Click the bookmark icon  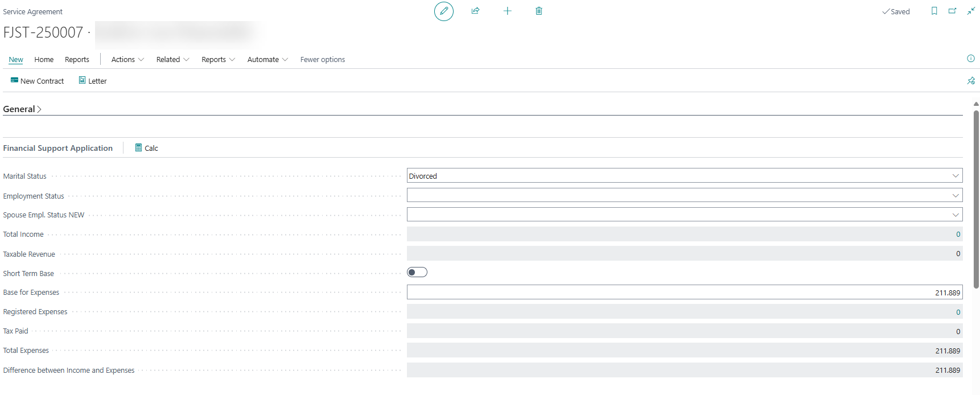click(x=934, y=11)
